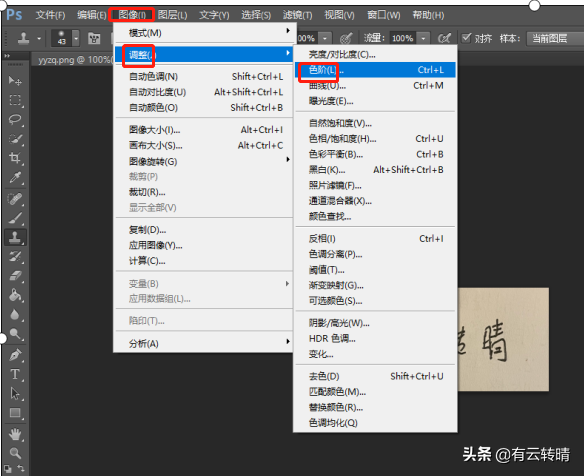The width and height of the screenshot is (584, 476).
Task: Choose 复制(D) duplicate command
Action: (x=204, y=230)
